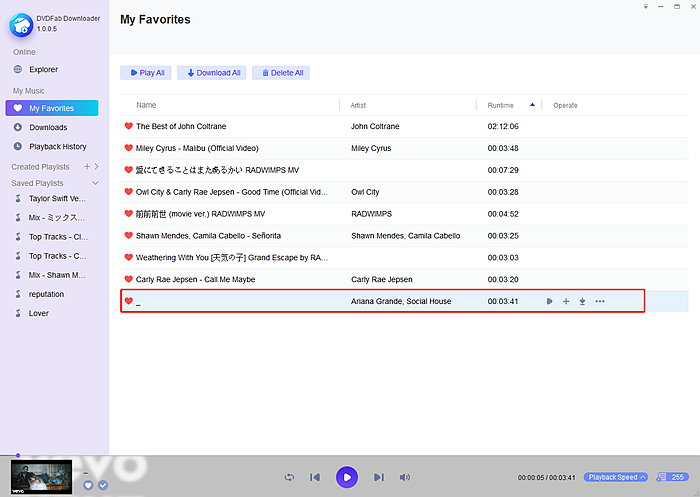700x497 pixels.
Task: Open the reputation playlist
Action: coord(46,294)
